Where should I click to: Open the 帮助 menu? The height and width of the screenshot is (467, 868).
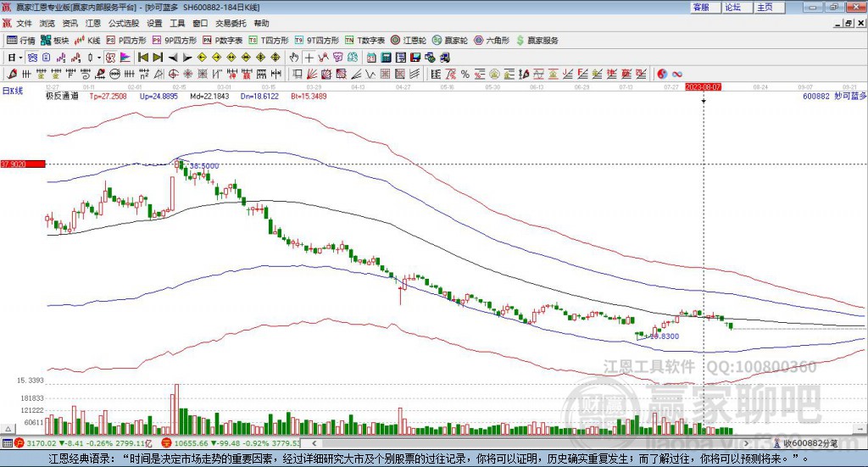pyautogui.click(x=261, y=23)
